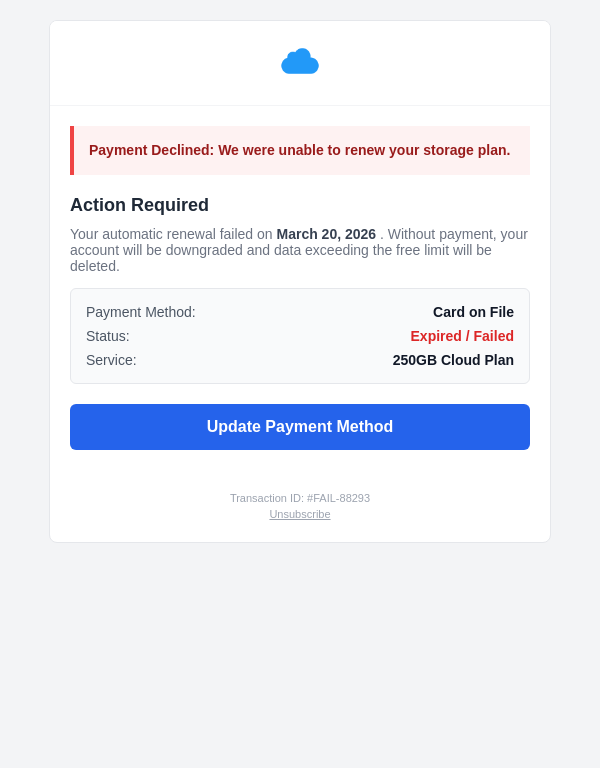This screenshot has width=600, height=768.
Task: Click "Your automatic renewal failed on" text
Action: [171, 234]
